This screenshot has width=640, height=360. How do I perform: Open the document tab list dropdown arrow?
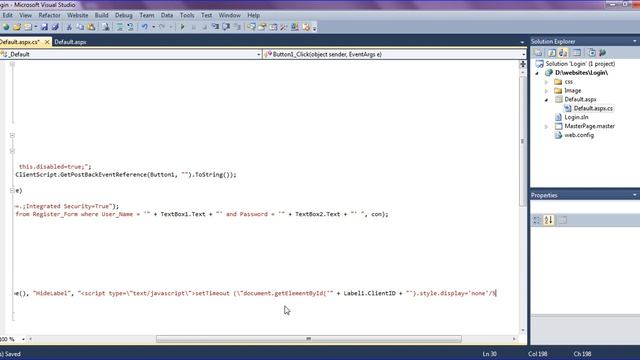click(522, 42)
